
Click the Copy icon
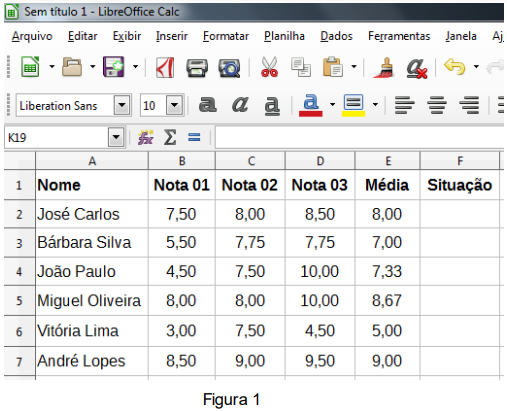[301, 67]
